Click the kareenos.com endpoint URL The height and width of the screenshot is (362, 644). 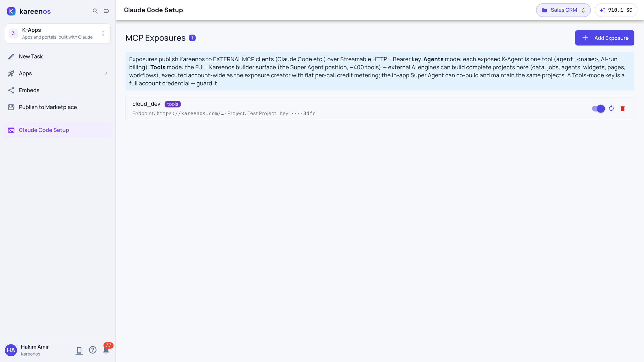[190, 113]
